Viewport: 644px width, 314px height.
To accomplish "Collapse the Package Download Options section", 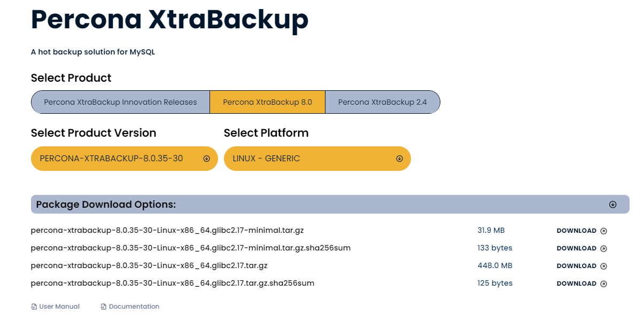I will pyautogui.click(x=612, y=205).
